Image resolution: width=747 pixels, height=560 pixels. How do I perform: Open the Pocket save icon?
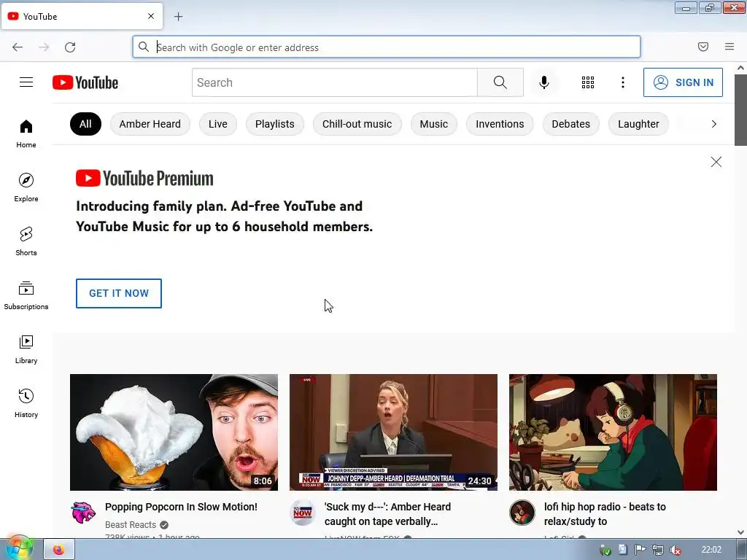(703, 47)
